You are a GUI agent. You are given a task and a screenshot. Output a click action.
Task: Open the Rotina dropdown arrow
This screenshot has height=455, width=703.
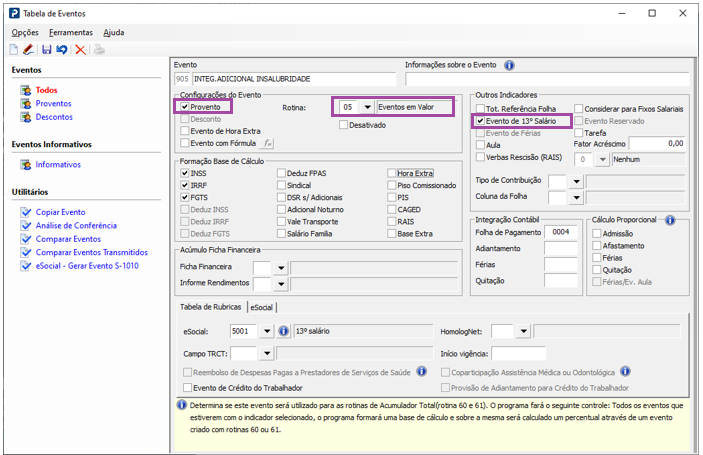367,107
